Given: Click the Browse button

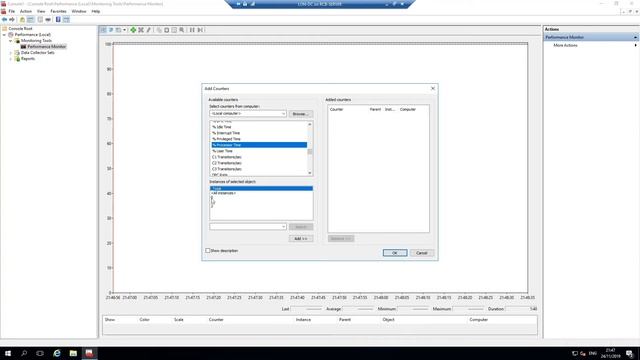Looking at the screenshot, I should coord(301,114).
